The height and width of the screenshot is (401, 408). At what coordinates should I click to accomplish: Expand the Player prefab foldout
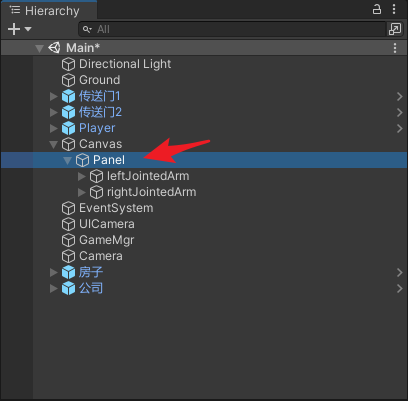pos(53,128)
